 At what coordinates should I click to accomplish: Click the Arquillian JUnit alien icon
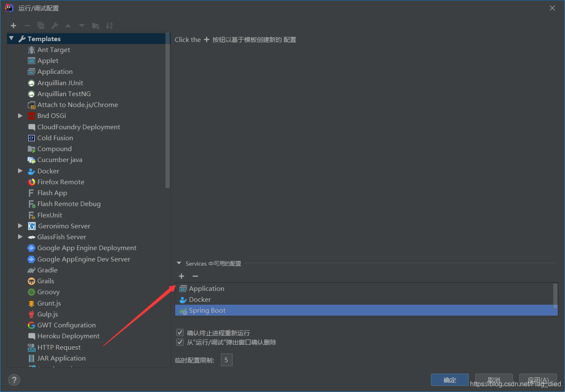32,83
